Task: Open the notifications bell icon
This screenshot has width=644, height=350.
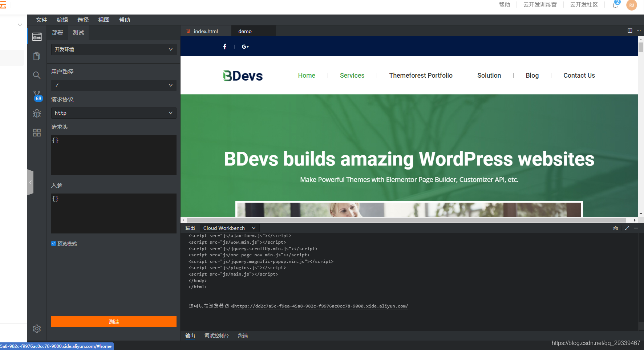Action: 616,5
